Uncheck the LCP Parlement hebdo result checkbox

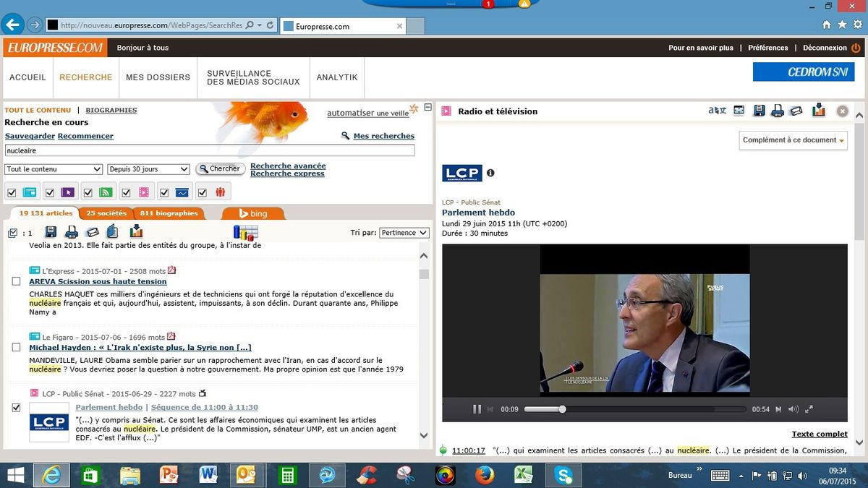[x=17, y=408]
